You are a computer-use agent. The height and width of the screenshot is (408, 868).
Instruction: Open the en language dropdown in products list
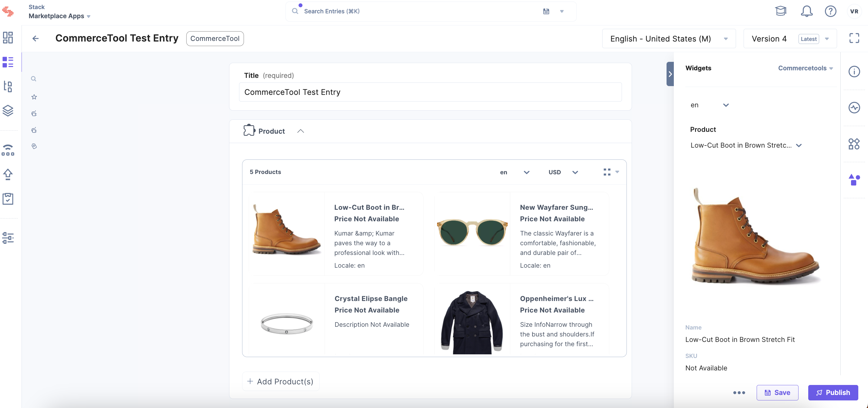pos(515,172)
